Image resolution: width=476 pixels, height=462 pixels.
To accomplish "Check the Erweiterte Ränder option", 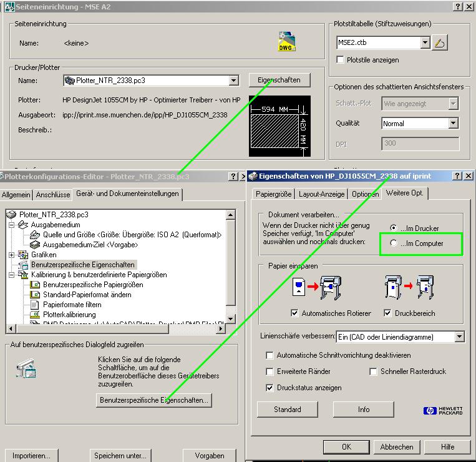I will point(270,371).
